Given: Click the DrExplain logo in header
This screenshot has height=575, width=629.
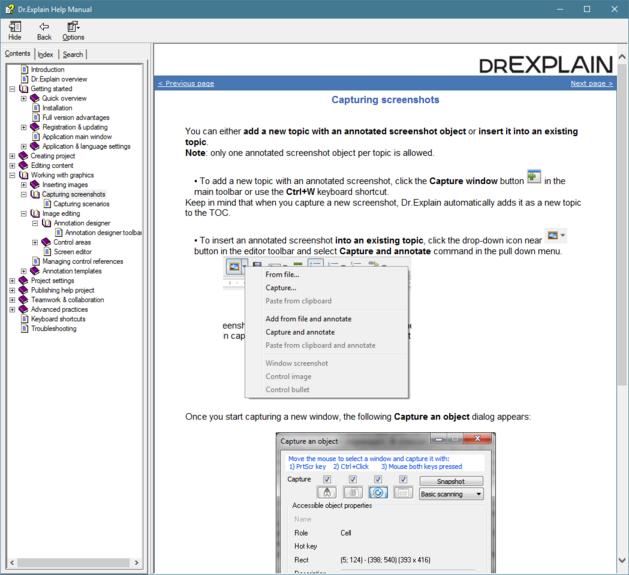Looking at the screenshot, I should 545,64.
